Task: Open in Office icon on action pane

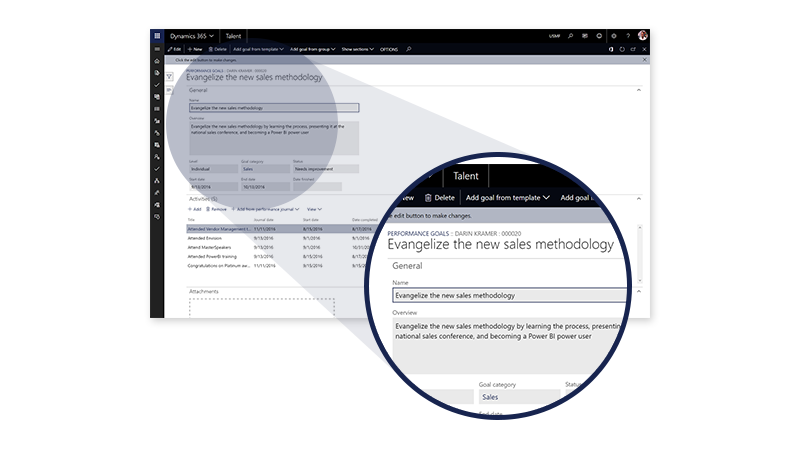Action: click(611, 49)
